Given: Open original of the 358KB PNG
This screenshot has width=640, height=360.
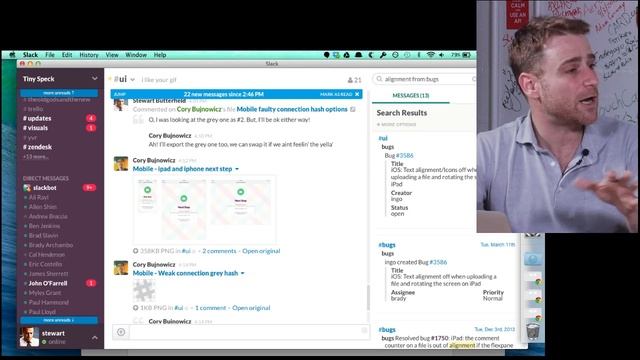Looking at the screenshot, I should [261, 251].
